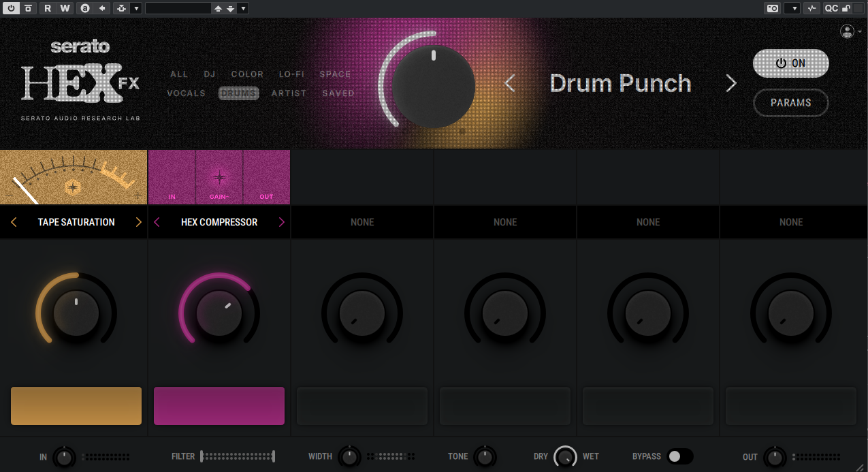Click the Hex Compressor gain meter display

[x=219, y=177]
